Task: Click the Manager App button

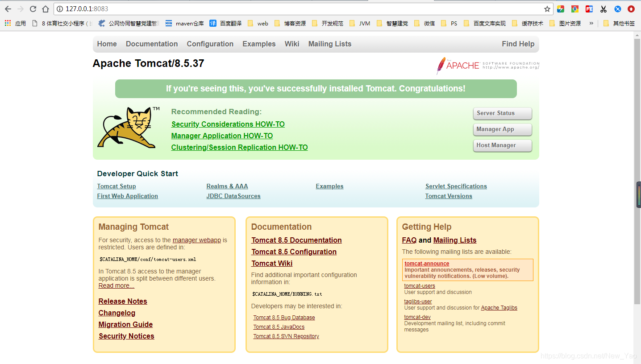Action: pyautogui.click(x=502, y=129)
